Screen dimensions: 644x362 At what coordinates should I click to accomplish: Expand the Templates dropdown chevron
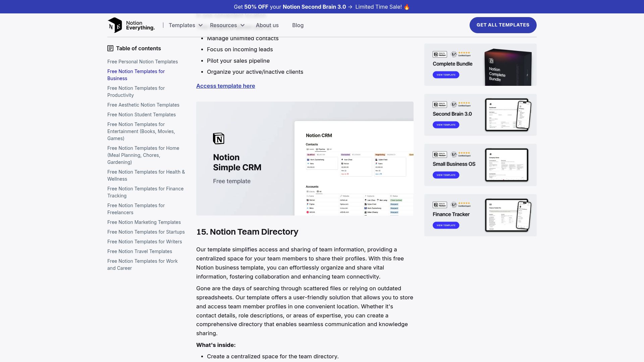point(201,25)
